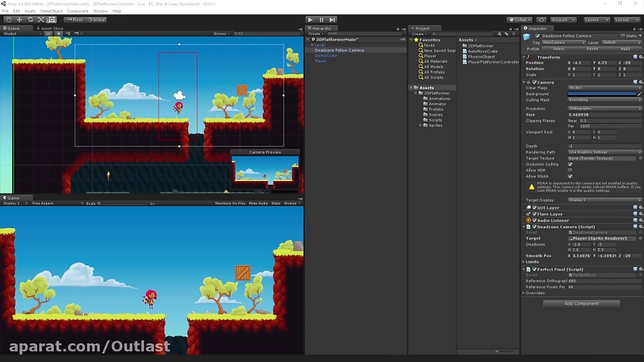Select the Rotate tool in toolbar
The width and height of the screenshot is (644, 362).
point(30,20)
